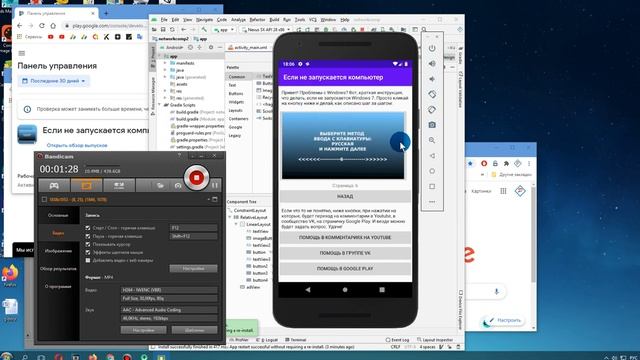Toggle Pause hotkey checkbox in Bandicam
Image resolution: width=640 pixels, height=360 pixels.
(88, 236)
